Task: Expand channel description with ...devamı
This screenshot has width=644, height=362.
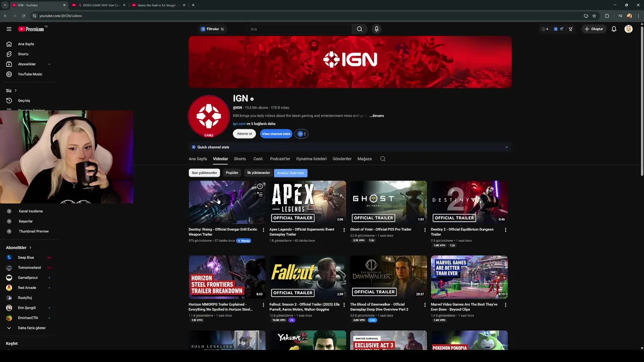Action: pyautogui.click(x=376, y=116)
